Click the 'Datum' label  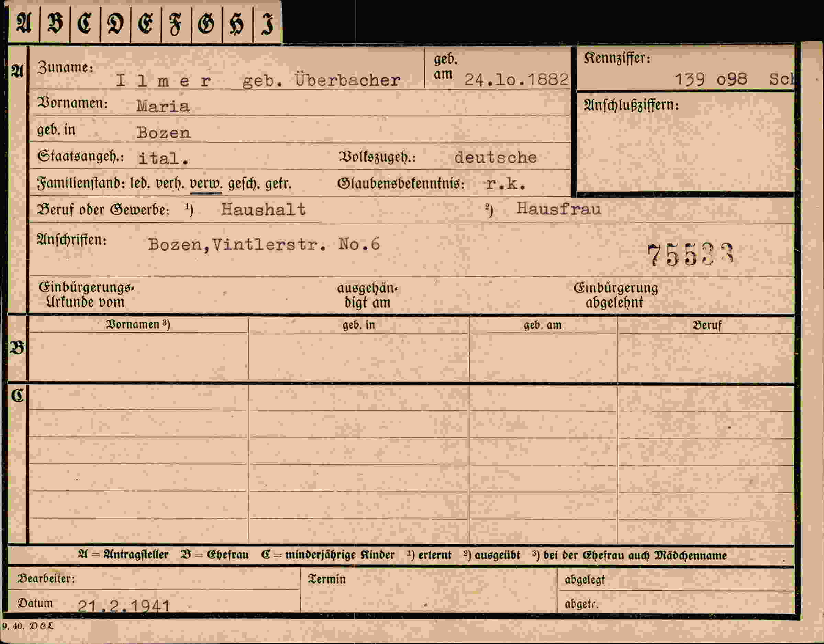pos(35,603)
